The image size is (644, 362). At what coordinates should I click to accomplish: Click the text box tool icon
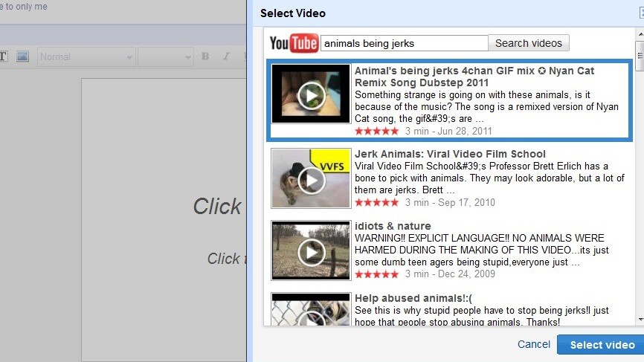(3, 56)
